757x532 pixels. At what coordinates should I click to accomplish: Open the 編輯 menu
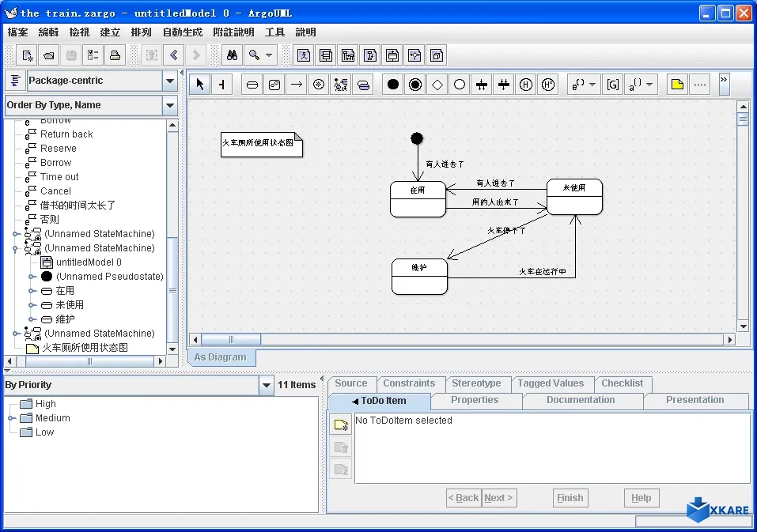coord(48,32)
